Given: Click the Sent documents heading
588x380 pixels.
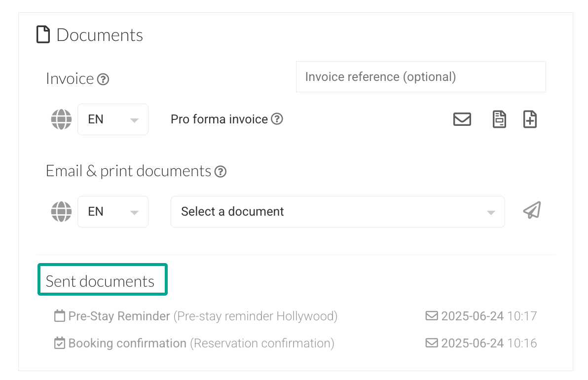Looking at the screenshot, I should tap(100, 281).
